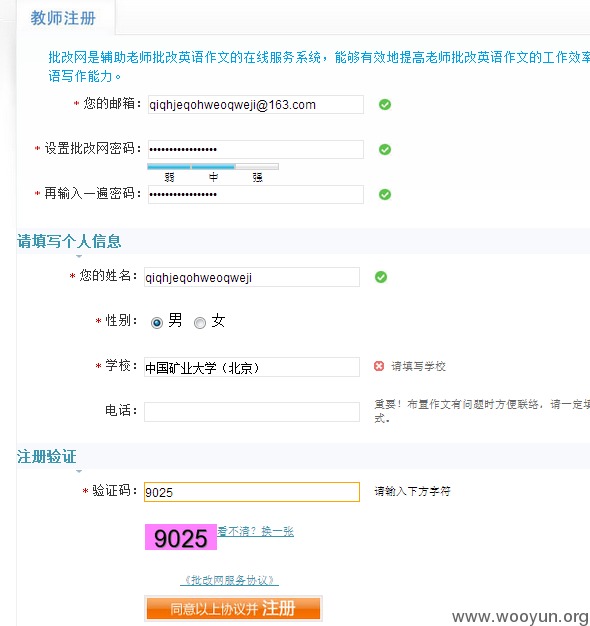Click the 学校 school input field
Viewport: 590px width, 626px height.
click(251, 367)
